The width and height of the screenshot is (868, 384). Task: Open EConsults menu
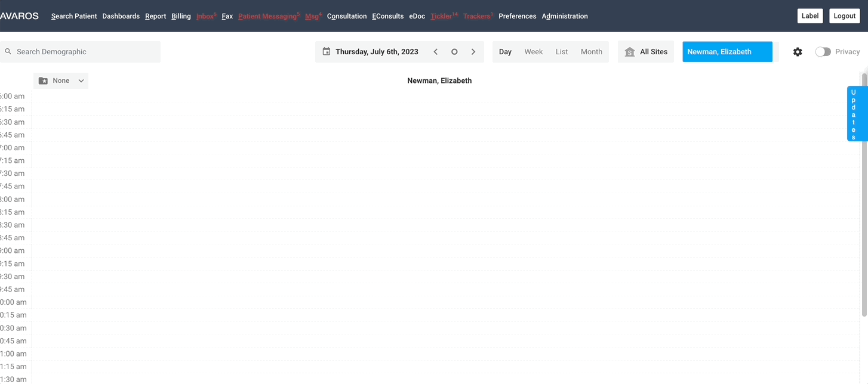click(x=388, y=16)
